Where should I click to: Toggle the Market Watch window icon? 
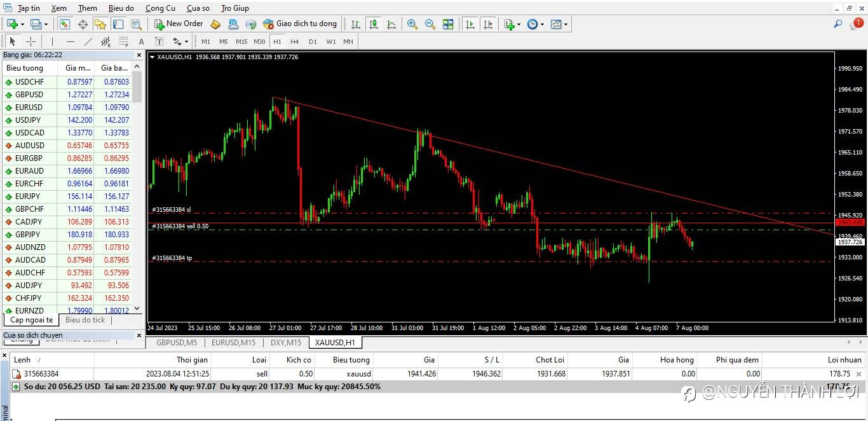(64, 24)
